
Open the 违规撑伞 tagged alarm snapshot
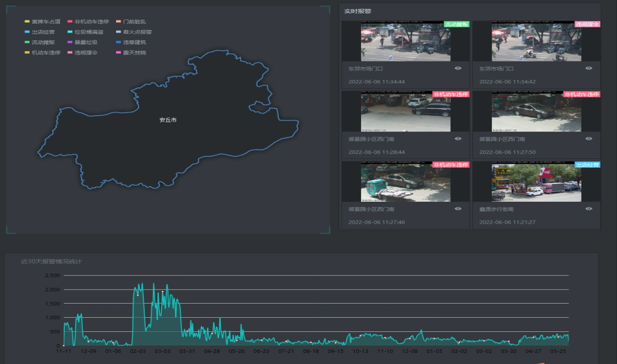click(x=536, y=42)
